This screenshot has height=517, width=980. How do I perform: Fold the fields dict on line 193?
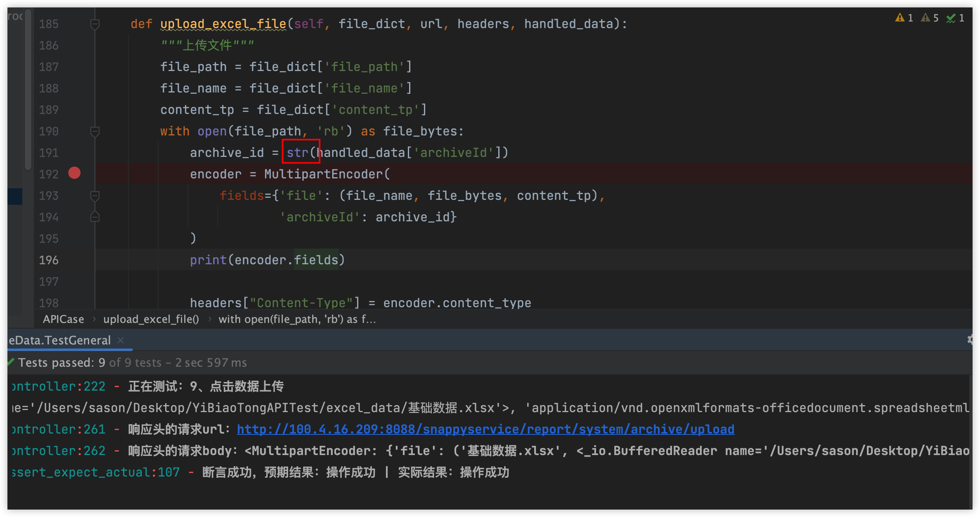[95, 196]
